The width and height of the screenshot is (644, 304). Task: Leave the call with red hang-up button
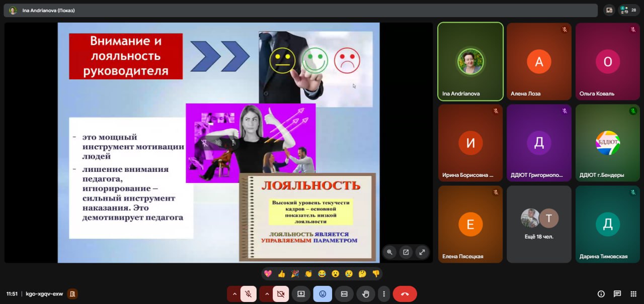click(x=405, y=294)
